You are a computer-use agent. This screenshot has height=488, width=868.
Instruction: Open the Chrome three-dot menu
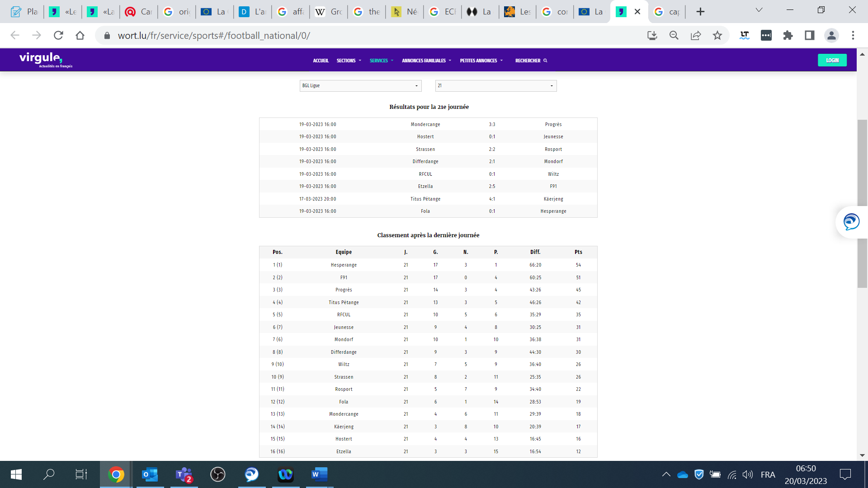(853, 35)
